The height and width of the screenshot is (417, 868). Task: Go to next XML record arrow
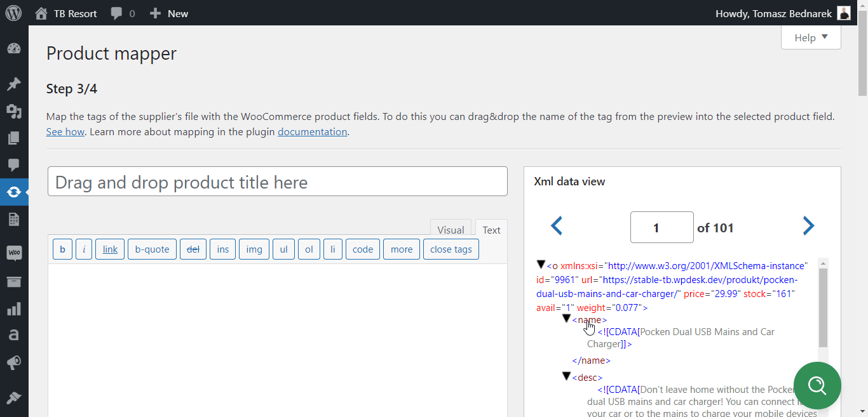point(808,226)
